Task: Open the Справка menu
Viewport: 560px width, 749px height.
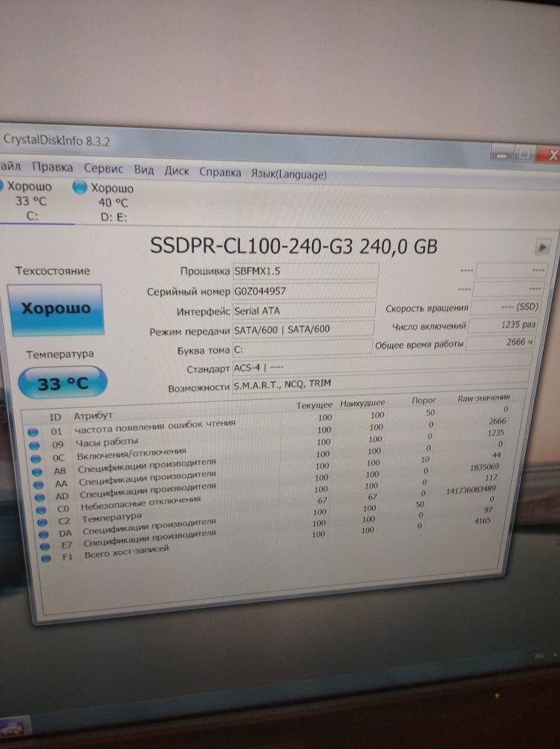Action: coord(220,172)
